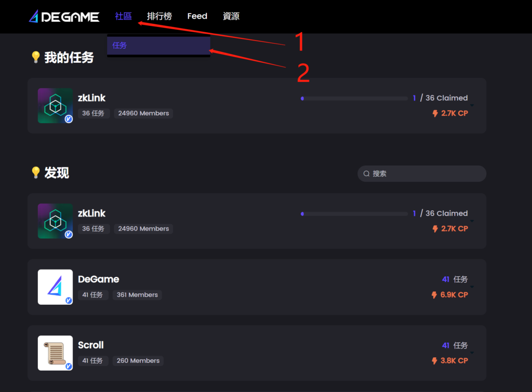The height and width of the screenshot is (392, 532).
Task: Expand the DeGame card chevron
Action: tap(472, 287)
